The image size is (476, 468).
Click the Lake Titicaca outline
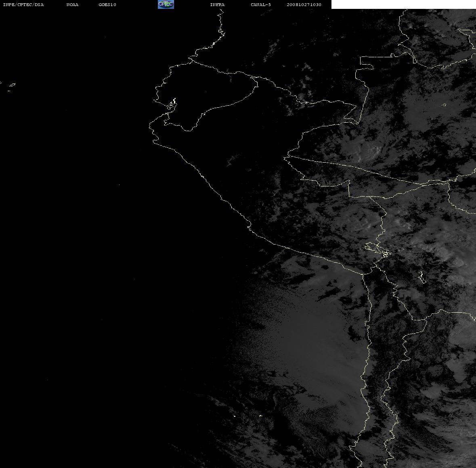[378, 249]
